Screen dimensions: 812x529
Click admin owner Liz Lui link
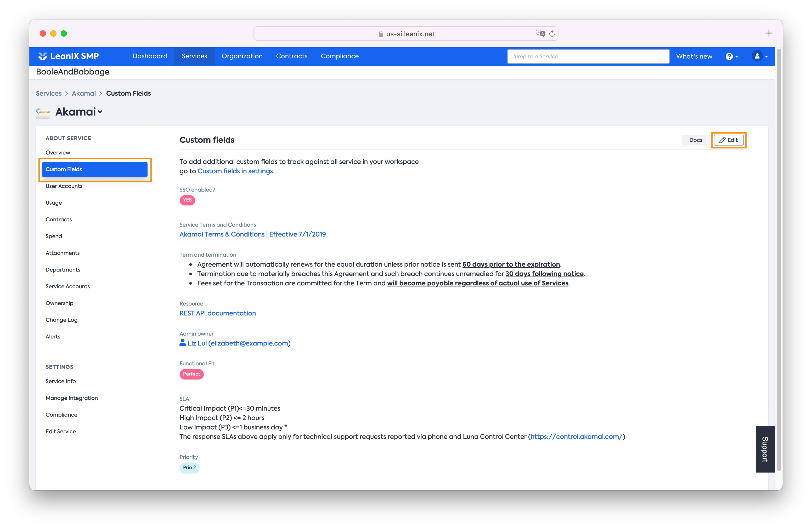(239, 343)
